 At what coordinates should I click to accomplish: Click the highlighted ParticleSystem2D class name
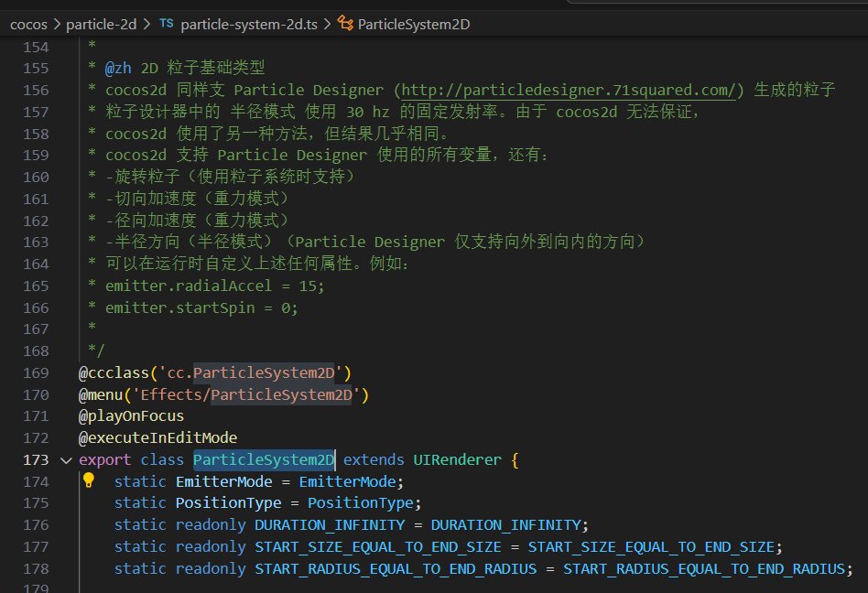(264, 459)
